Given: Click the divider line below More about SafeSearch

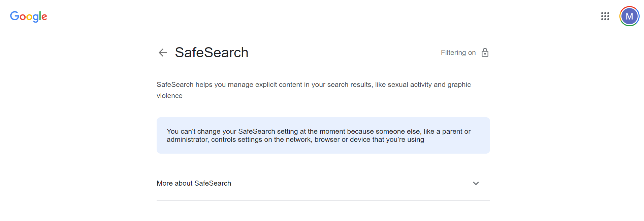Looking at the screenshot, I should (323, 200).
